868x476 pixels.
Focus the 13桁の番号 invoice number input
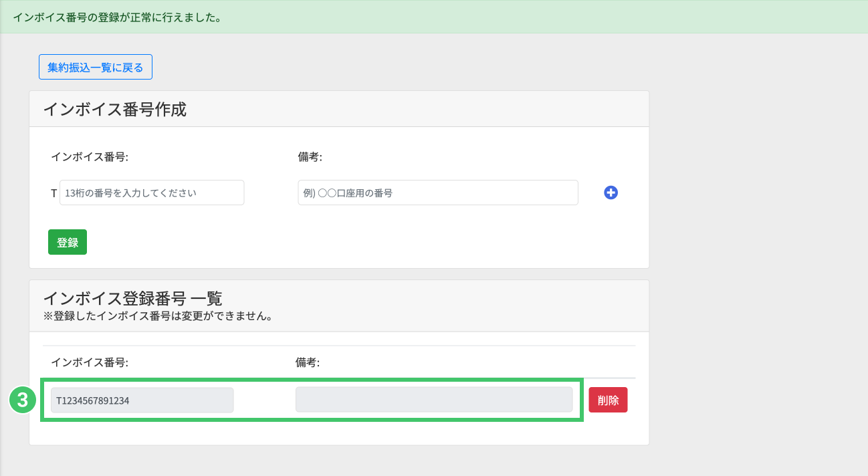click(x=152, y=193)
